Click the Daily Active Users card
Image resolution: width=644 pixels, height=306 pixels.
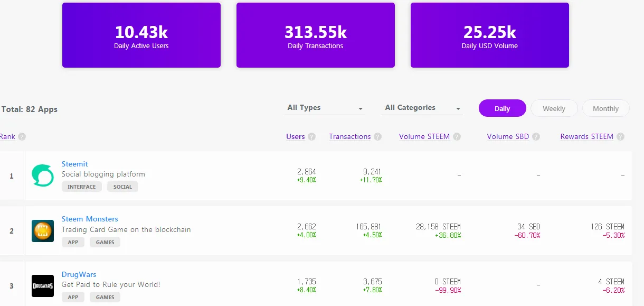click(141, 35)
